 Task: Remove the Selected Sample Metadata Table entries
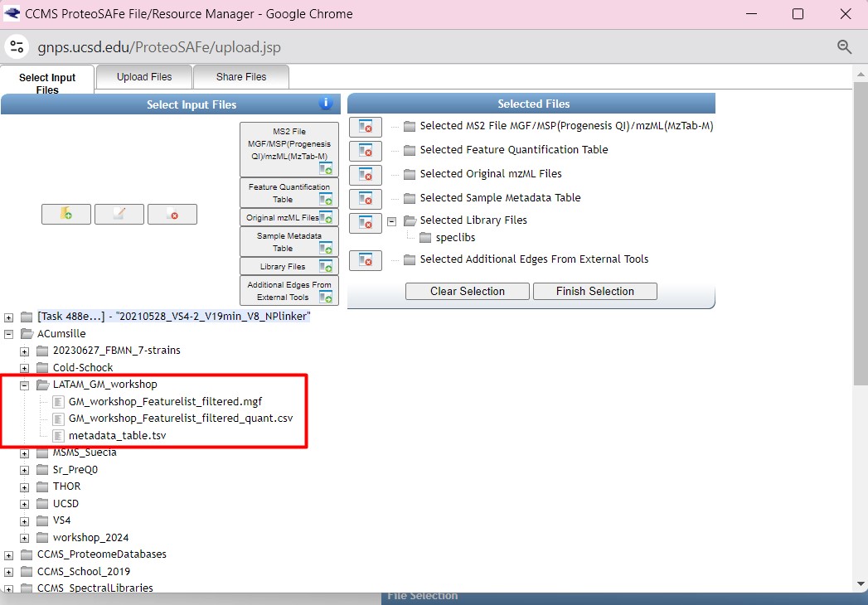(x=365, y=199)
